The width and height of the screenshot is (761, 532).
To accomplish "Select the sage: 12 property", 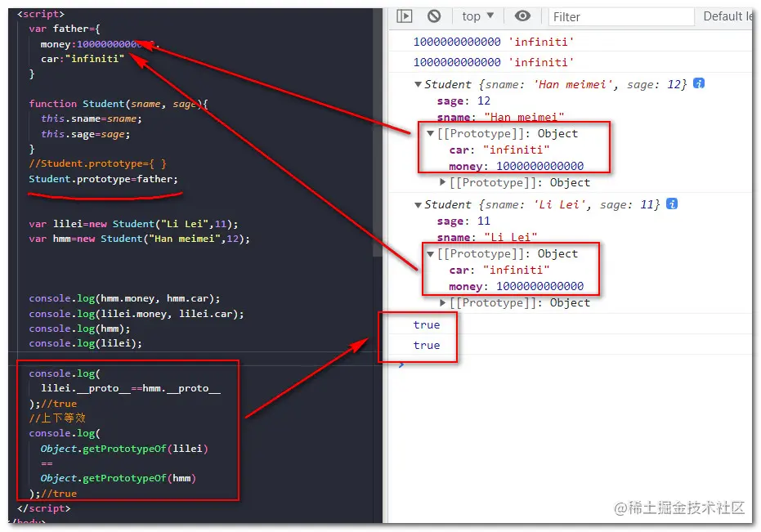I will [x=463, y=101].
